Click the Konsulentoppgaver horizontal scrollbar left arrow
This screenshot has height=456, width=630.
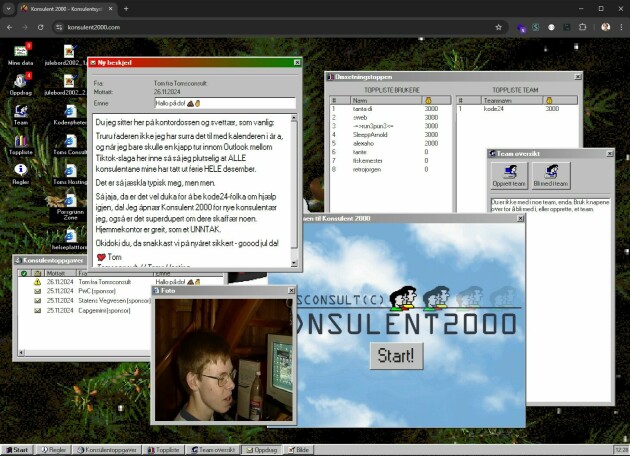click(21, 353)
